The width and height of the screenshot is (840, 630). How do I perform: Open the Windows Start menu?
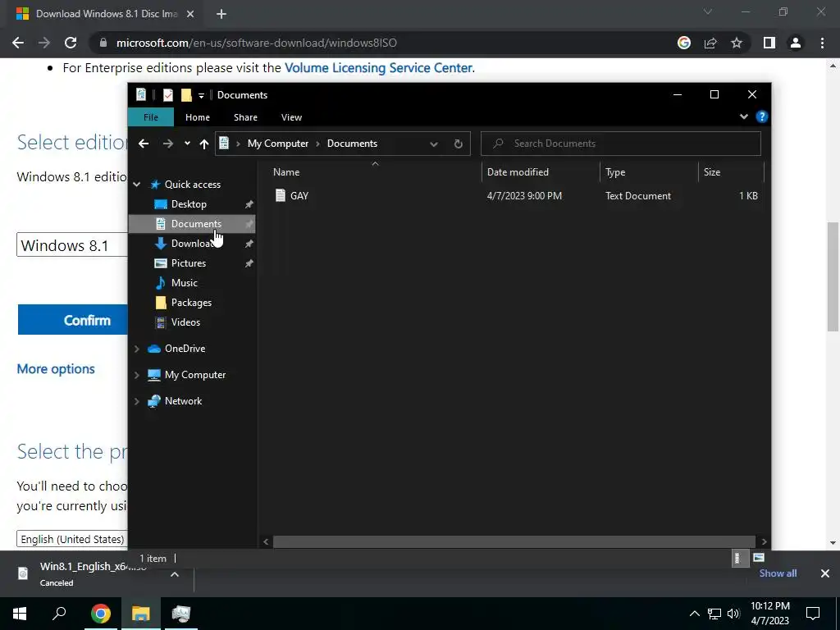click(20, 614)
